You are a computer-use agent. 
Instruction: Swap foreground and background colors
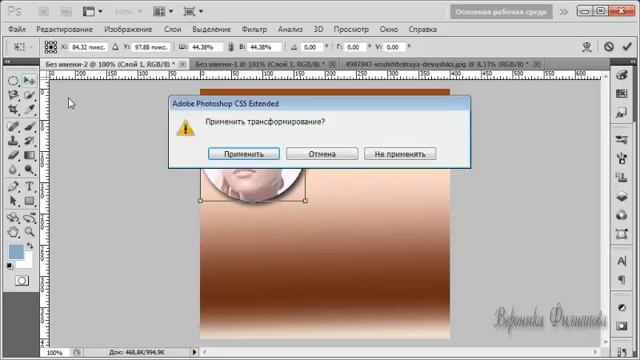tap(29, 246)
